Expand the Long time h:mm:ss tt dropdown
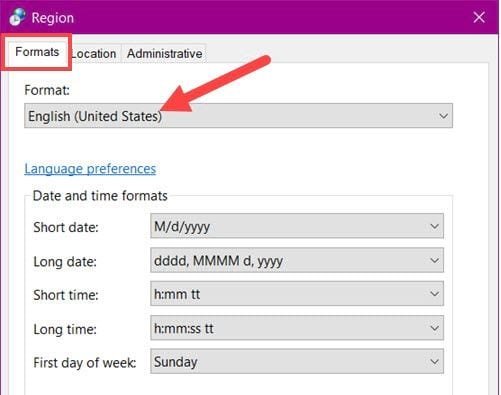This screenshot has width=501, height=395. [297, 328]
